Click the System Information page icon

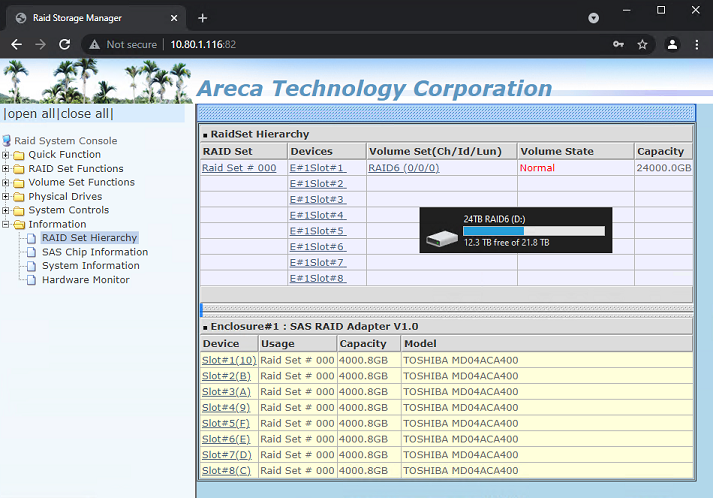point(31,266)
